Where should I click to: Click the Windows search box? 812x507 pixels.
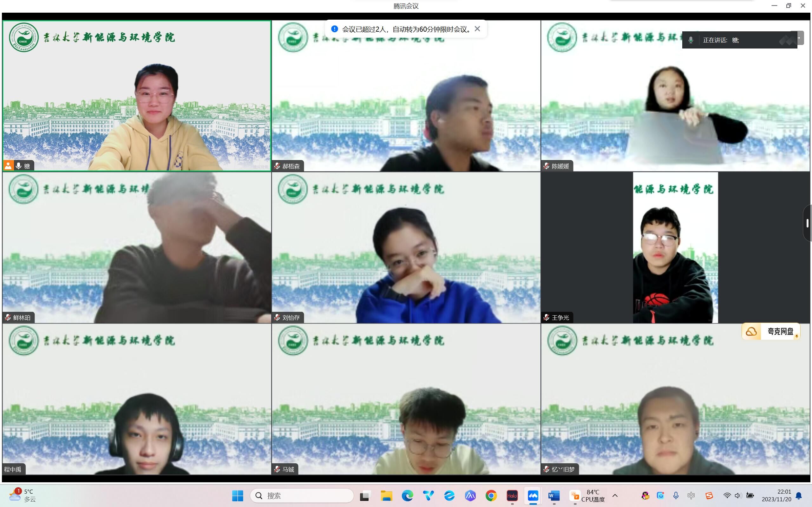tap(302, 496)
